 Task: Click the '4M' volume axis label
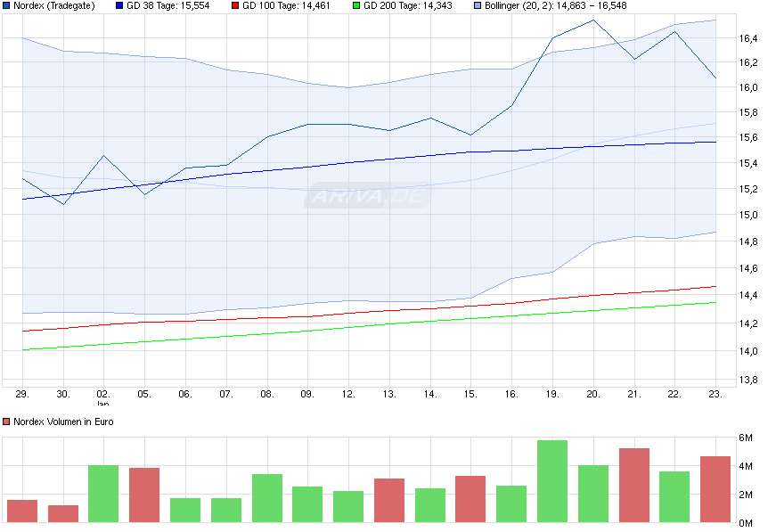tap(746, 466)
